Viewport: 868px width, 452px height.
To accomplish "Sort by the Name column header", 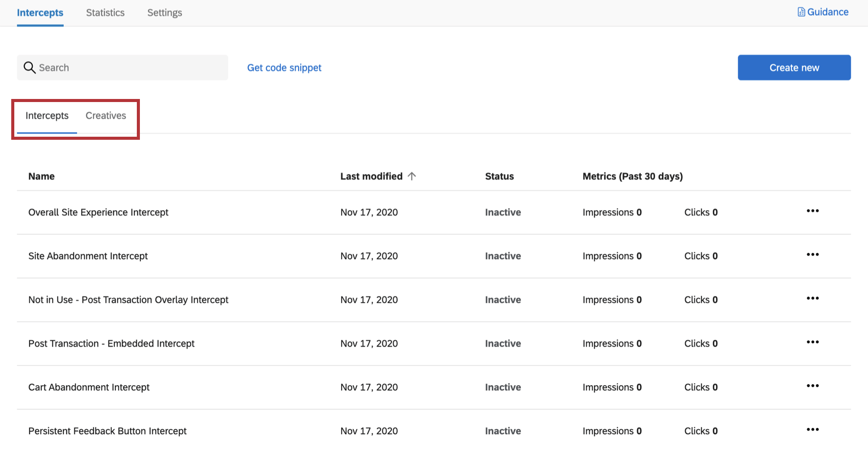I will click(41, 177).
